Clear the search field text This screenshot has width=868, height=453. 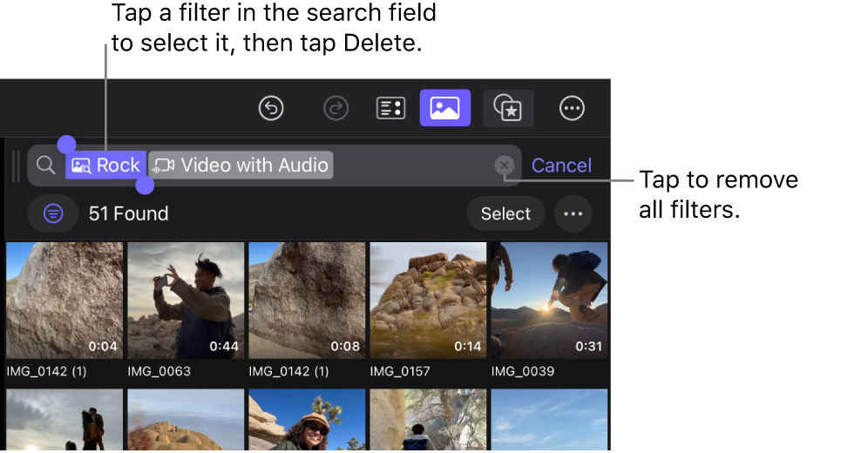tap(504, 166)
